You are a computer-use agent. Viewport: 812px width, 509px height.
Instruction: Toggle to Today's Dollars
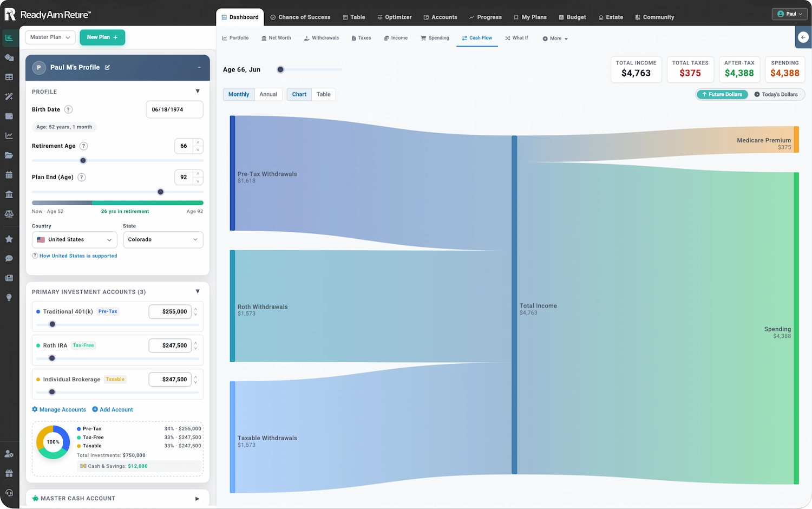pos(776,94)
